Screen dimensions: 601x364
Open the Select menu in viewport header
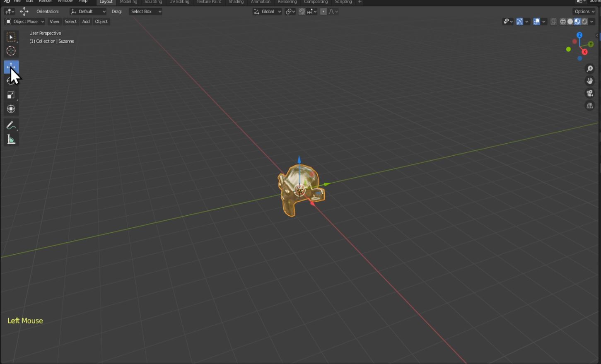point(71,22)
